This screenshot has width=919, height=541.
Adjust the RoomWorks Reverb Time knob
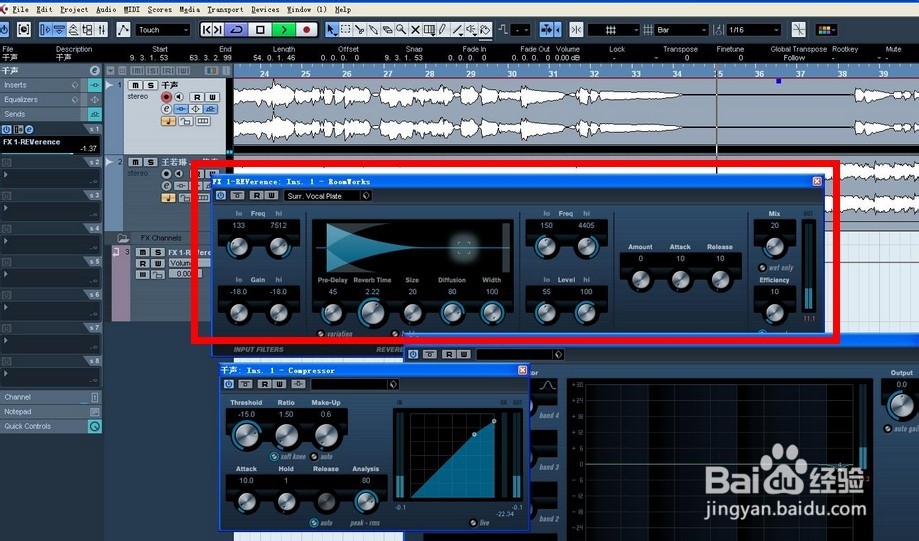pos(372,312)
